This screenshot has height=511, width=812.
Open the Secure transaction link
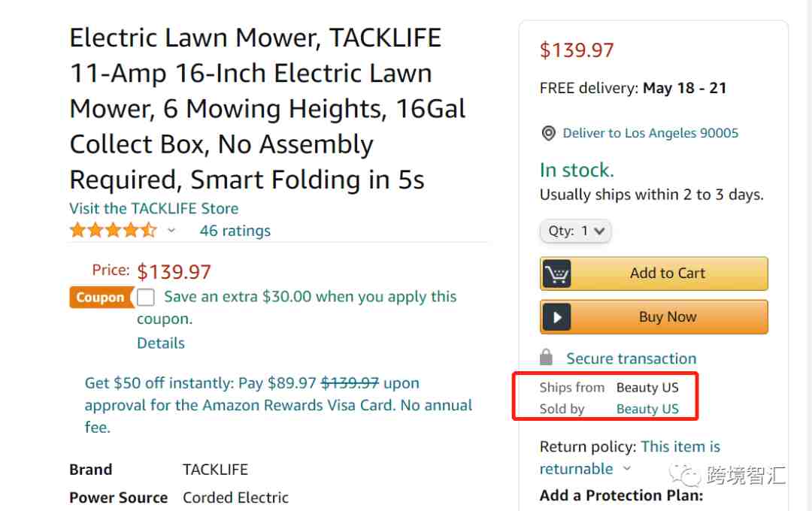632,358
